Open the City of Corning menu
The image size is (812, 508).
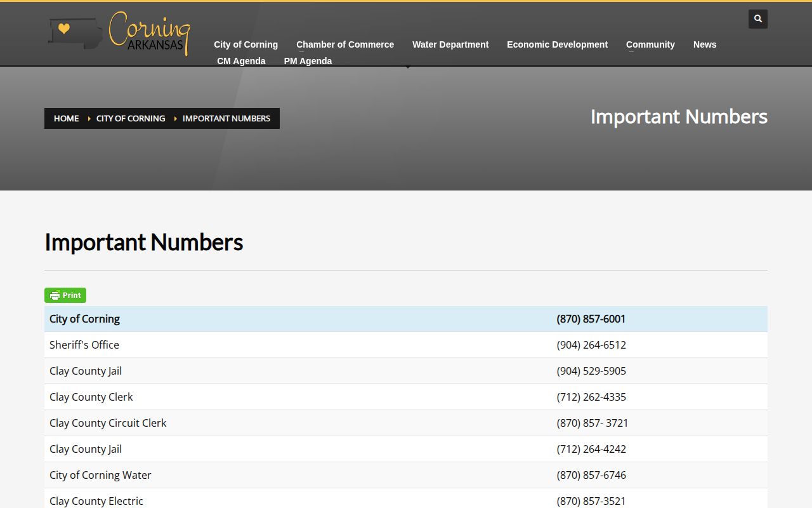tap(246, 44)
